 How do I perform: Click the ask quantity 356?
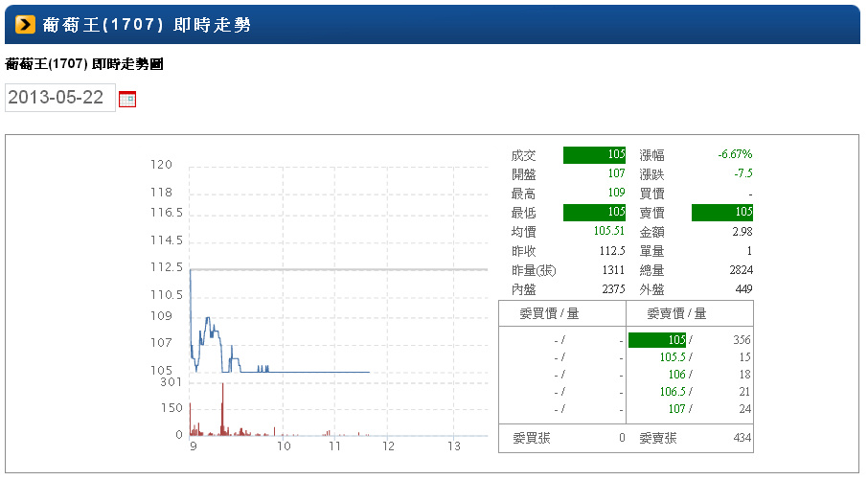pyautogui.click(x=742, y=340)
